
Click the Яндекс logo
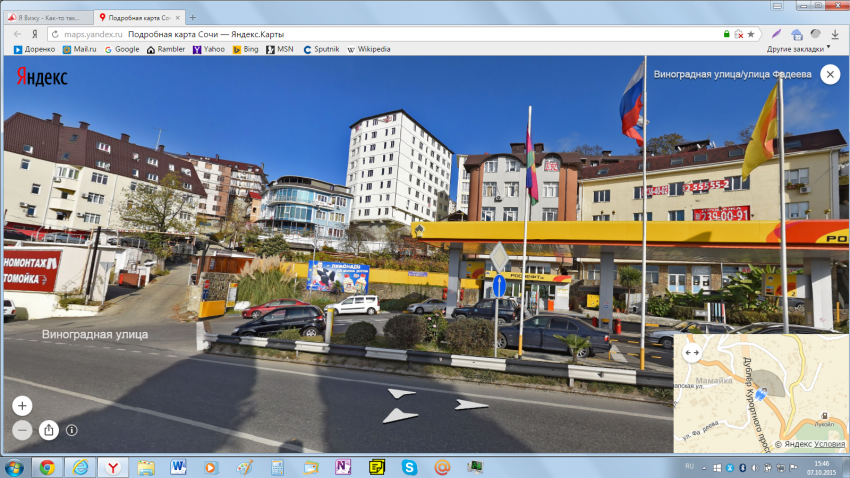(x=41, y=76)
